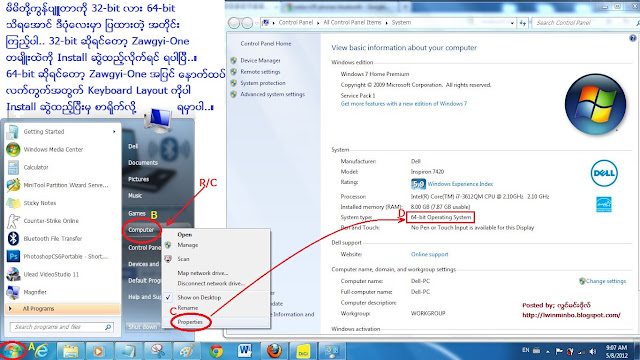Open Windows Explorer folder icon on taskbar
The width and height of the screenshot is (640, 360).
click(x=70, y=351)
